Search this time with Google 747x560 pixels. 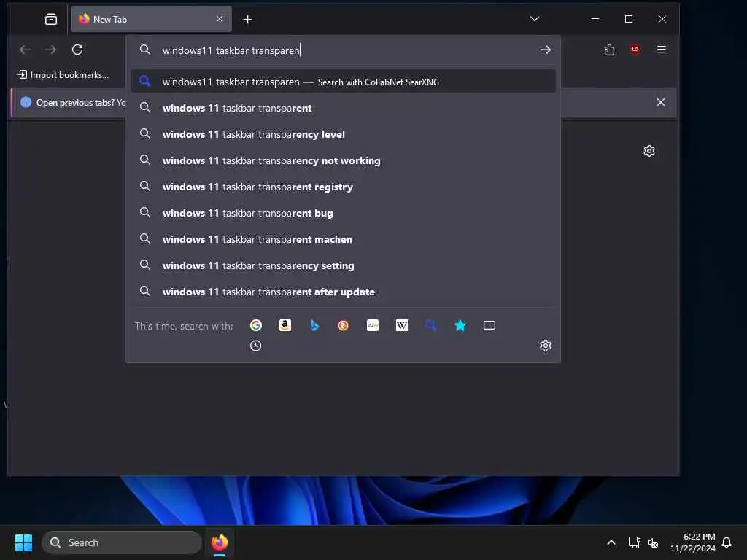[256, 325]
